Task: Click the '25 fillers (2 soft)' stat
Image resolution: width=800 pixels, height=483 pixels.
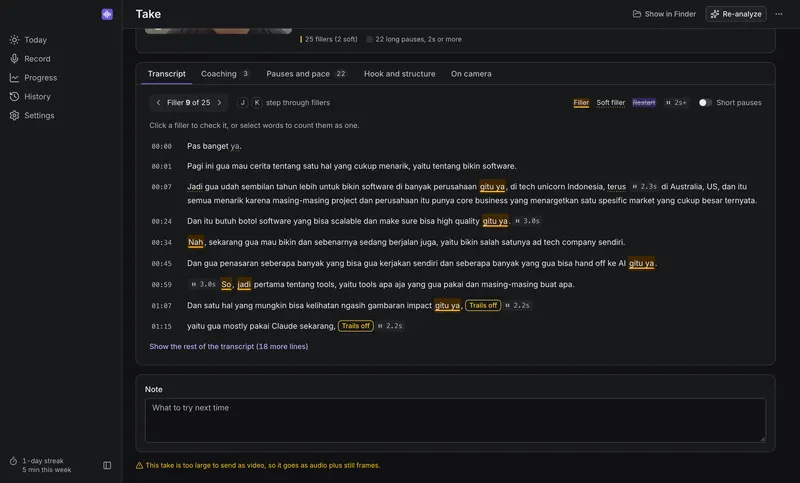Action: [329, 39]
